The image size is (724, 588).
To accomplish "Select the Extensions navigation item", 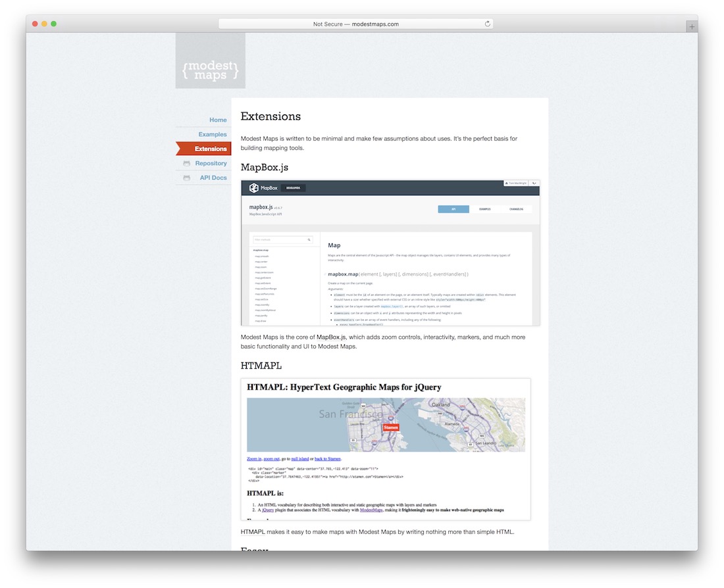I will [203, 149].
